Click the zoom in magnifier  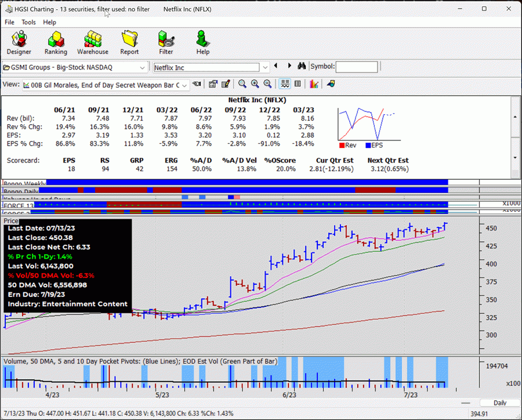pos(255,84)
